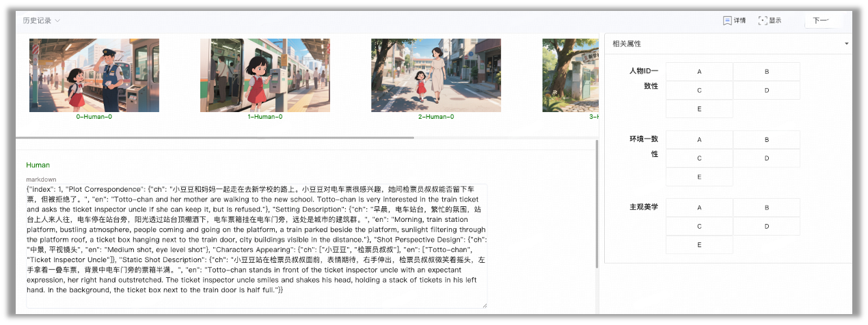868x325 pixels.
Task: Click the markdown label above the text
Action: point(40,180)
